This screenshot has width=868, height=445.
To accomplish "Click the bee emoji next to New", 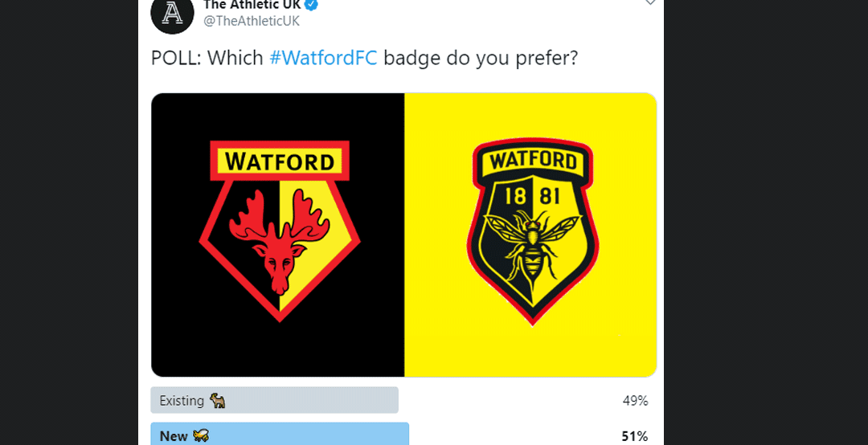I will [x=202, y=436].
